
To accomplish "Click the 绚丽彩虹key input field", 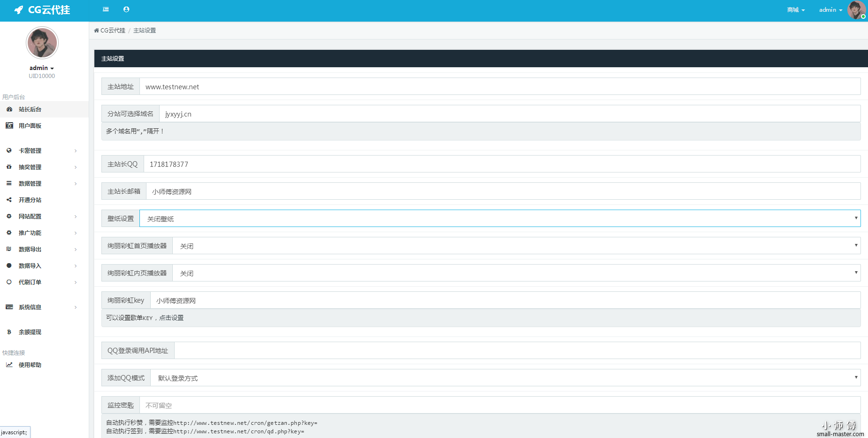I will [x=506, y=300].
